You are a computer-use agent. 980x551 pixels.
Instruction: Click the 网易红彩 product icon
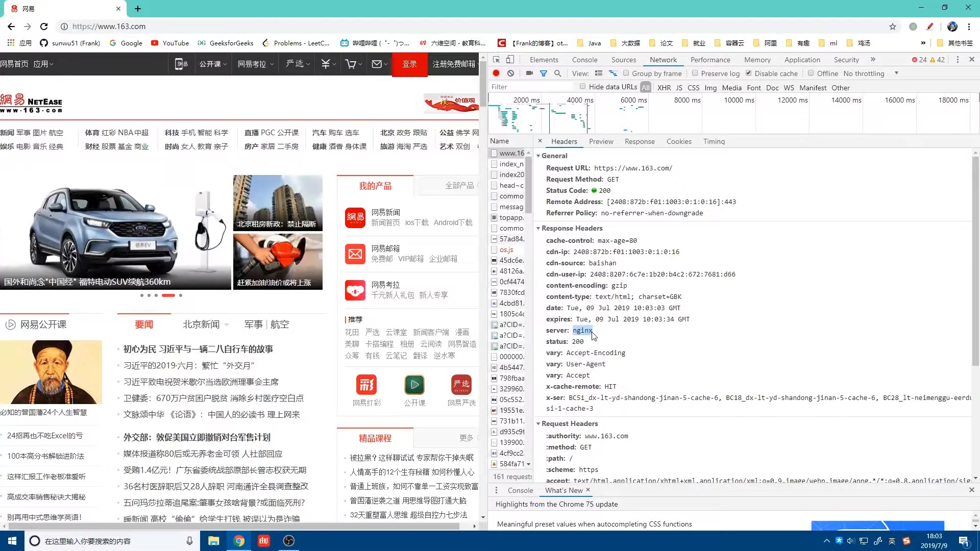pos(366,385)
